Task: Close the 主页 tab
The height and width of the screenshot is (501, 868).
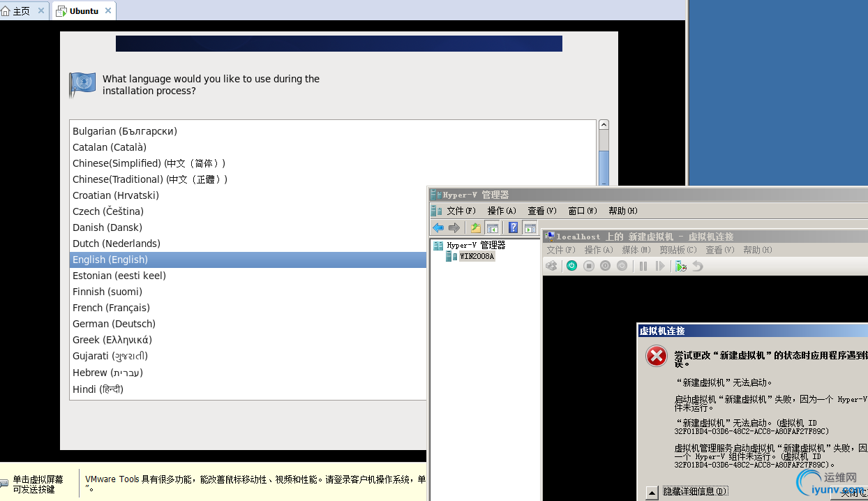Action: click(40, 10)
